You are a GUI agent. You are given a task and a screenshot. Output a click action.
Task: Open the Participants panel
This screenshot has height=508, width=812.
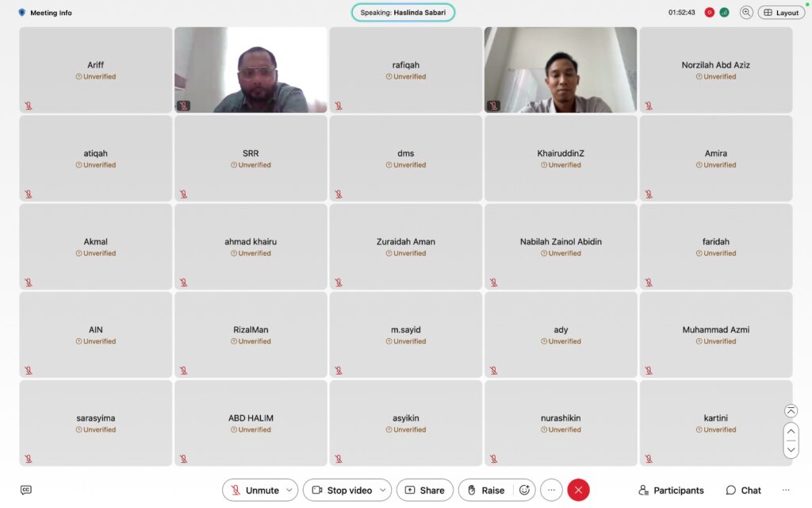[x=671, y=490]
